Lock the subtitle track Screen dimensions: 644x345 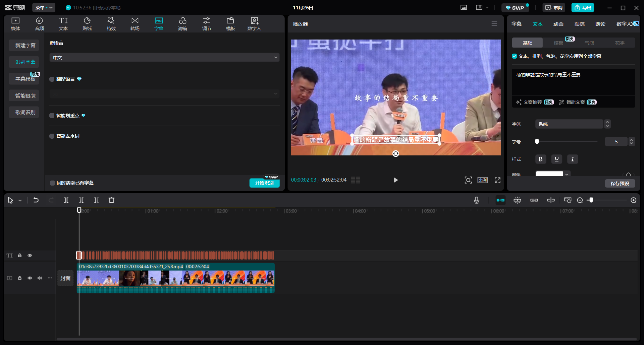click(x=20, y=255)
